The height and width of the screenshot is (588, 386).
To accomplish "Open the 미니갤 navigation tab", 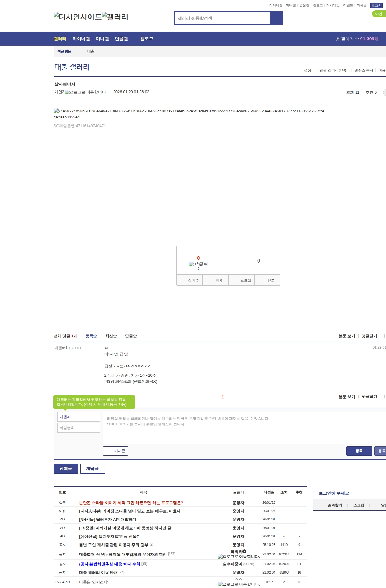I will tap(102, 39).
